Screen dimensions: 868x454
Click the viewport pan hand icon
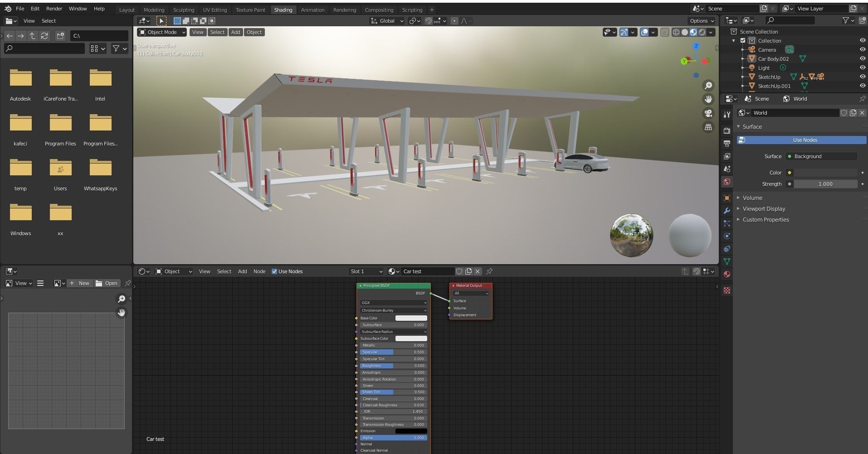click(708, 99)
